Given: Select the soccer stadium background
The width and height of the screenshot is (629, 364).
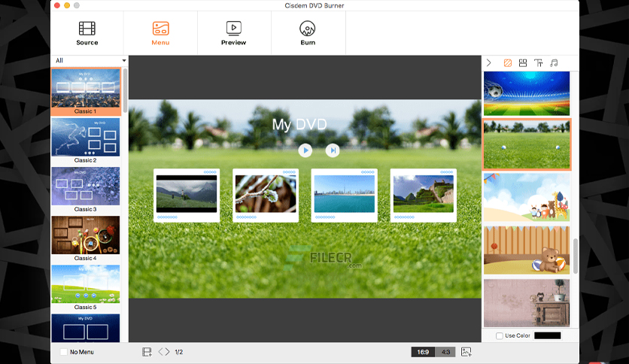Looking at the screenshot, I should coord(527,93).
